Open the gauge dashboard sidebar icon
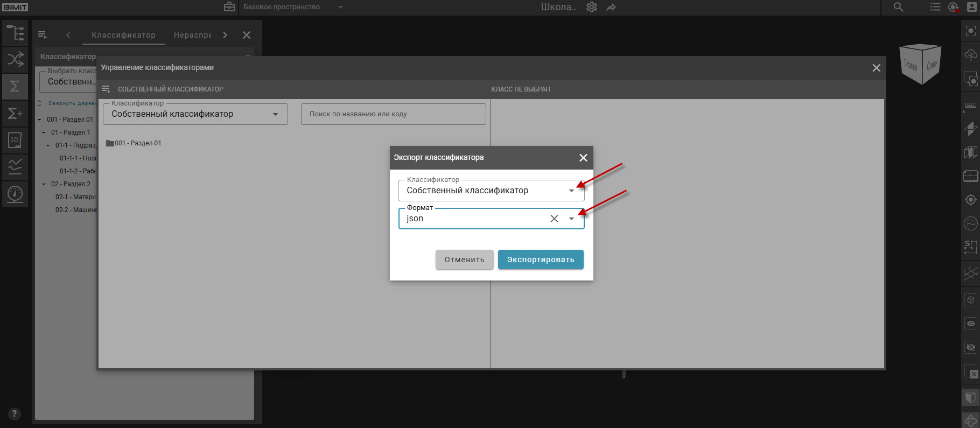The image size is (980, 428). click(15, 194)
